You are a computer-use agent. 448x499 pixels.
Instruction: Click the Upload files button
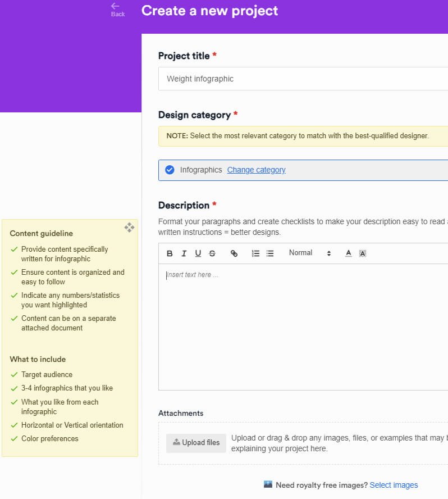tap(196, 443)
